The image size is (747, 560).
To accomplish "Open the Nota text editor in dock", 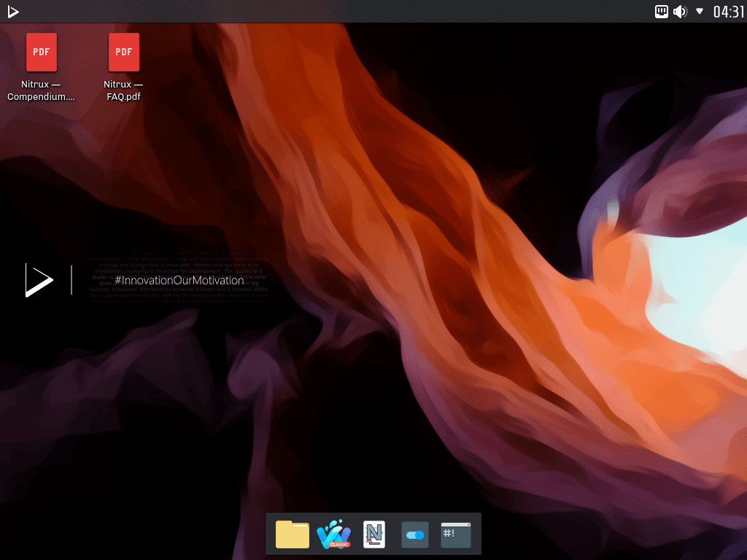I will click(374, 534).
